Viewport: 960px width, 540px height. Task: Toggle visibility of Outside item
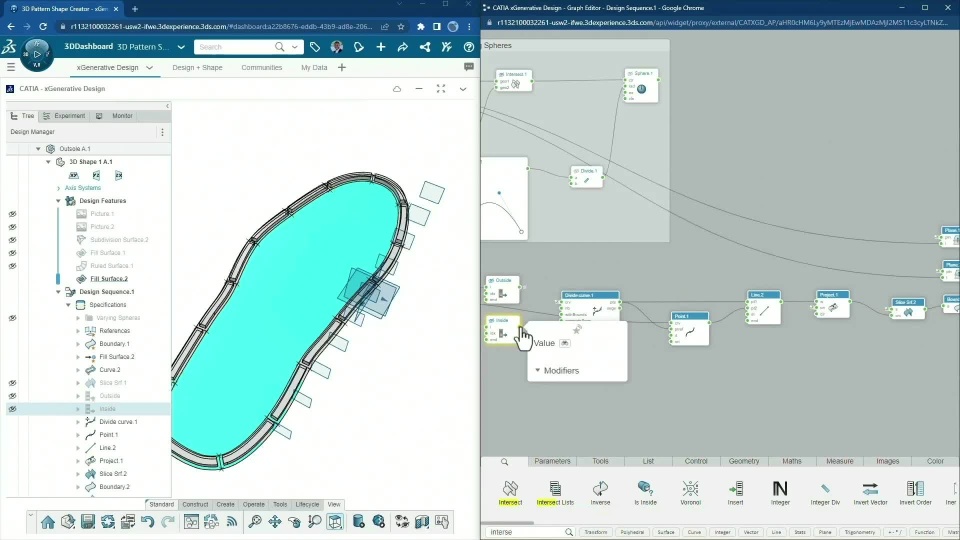tap(12, 396)
